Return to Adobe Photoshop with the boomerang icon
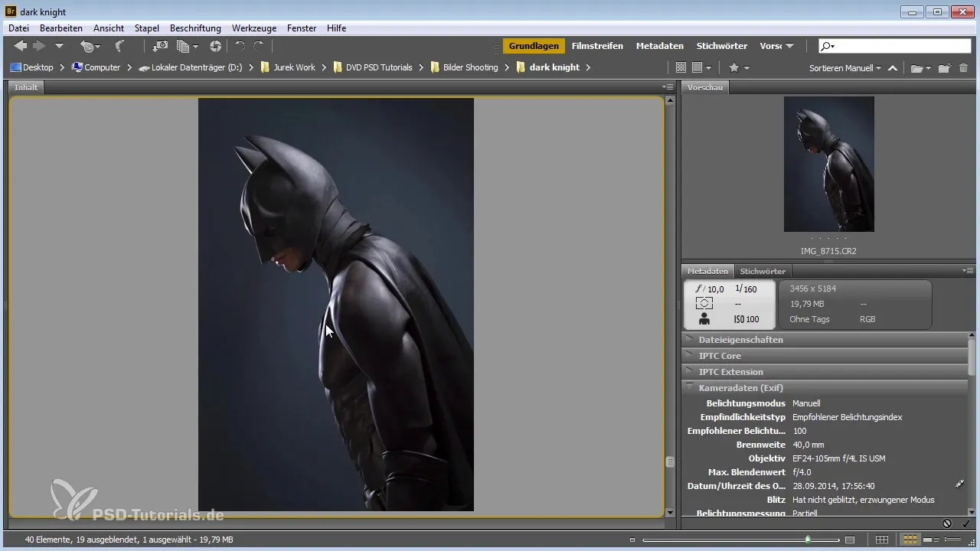The height and width of the screenshot is (551, 980). click(x=119, y=46)
